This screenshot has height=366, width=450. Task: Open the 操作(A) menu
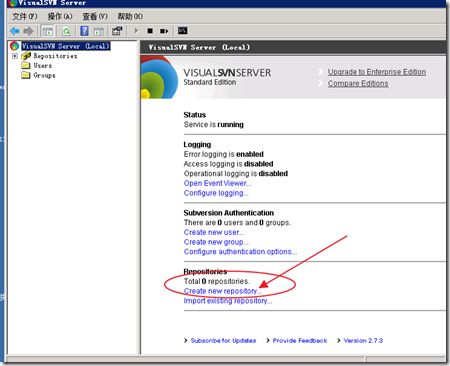60,16
